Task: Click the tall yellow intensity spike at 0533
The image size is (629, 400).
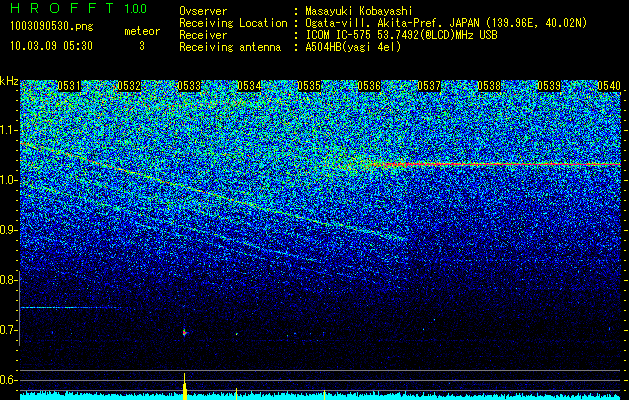Action: point(185,386)
